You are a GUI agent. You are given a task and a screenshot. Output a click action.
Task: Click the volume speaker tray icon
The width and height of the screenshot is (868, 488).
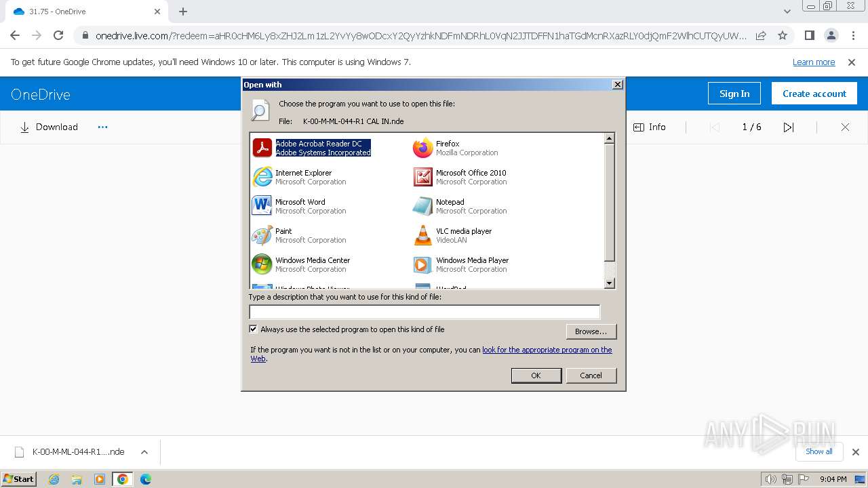pyautogui.click(x=771, y=479)
